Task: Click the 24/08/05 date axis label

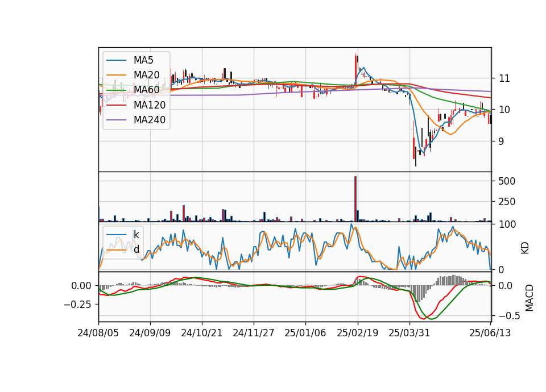Action: (98, 333)
